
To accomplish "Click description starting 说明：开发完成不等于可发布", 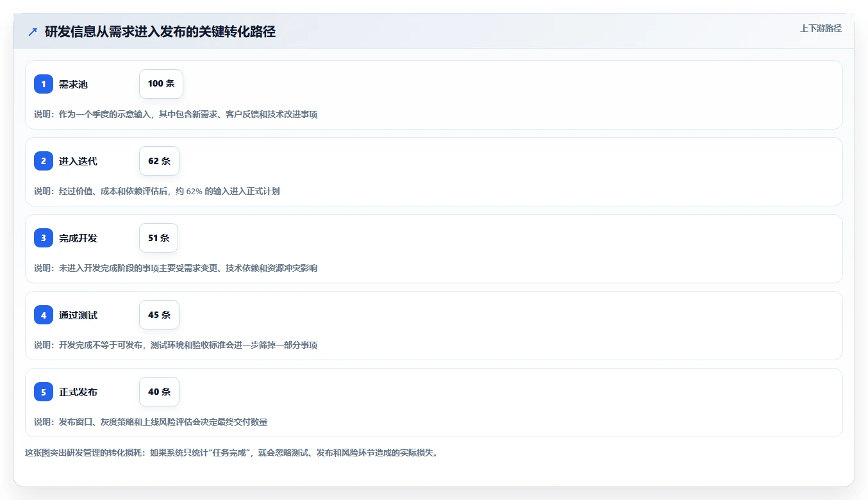I will coord(176,345).
